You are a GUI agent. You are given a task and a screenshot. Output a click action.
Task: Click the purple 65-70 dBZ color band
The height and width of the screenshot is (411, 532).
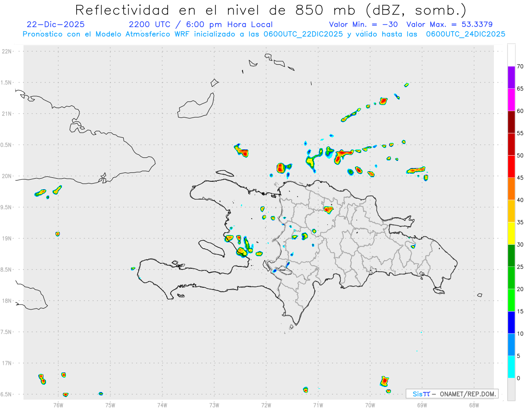coord(511,78)
